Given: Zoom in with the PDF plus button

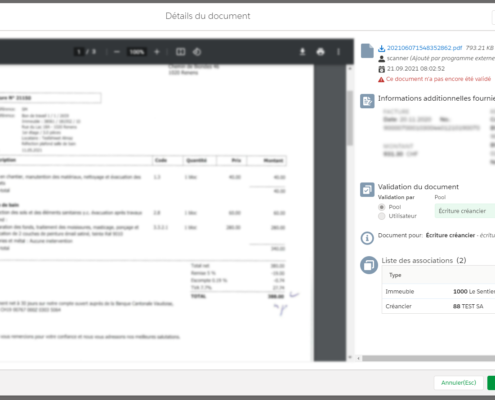Looking at the screenshot, I should click(157, 52).
